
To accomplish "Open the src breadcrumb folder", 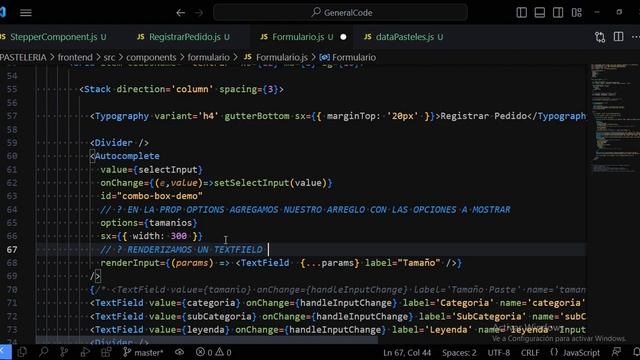I will coord(109,58).
